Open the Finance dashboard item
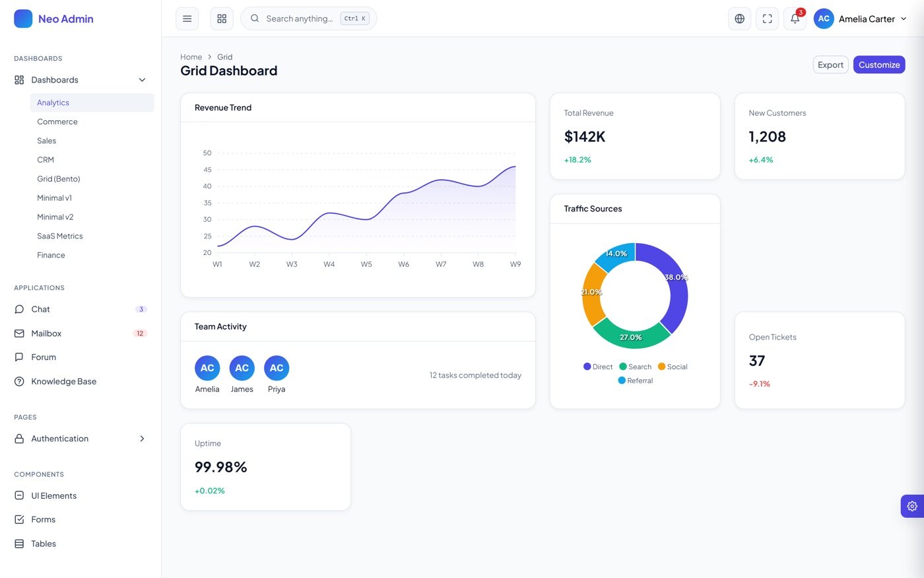 92,255
